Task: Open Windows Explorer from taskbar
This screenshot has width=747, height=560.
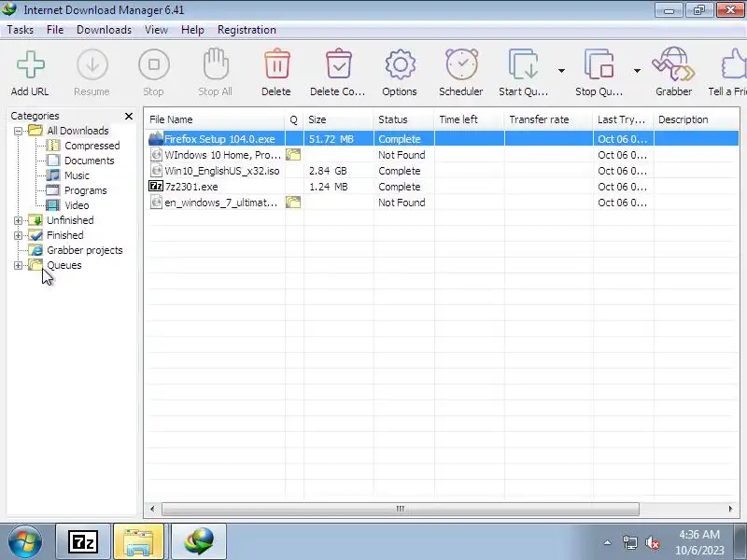Action: coord(138,542)
